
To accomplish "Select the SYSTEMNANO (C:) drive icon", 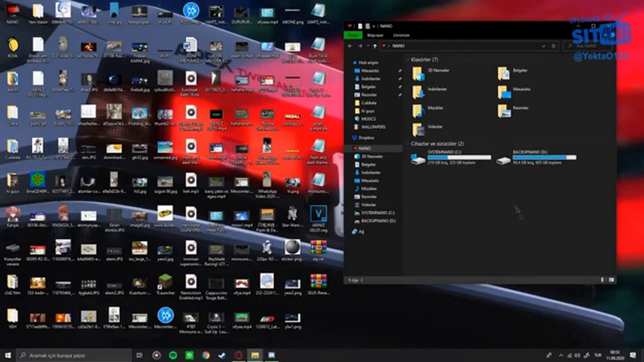I will [418, 159].
